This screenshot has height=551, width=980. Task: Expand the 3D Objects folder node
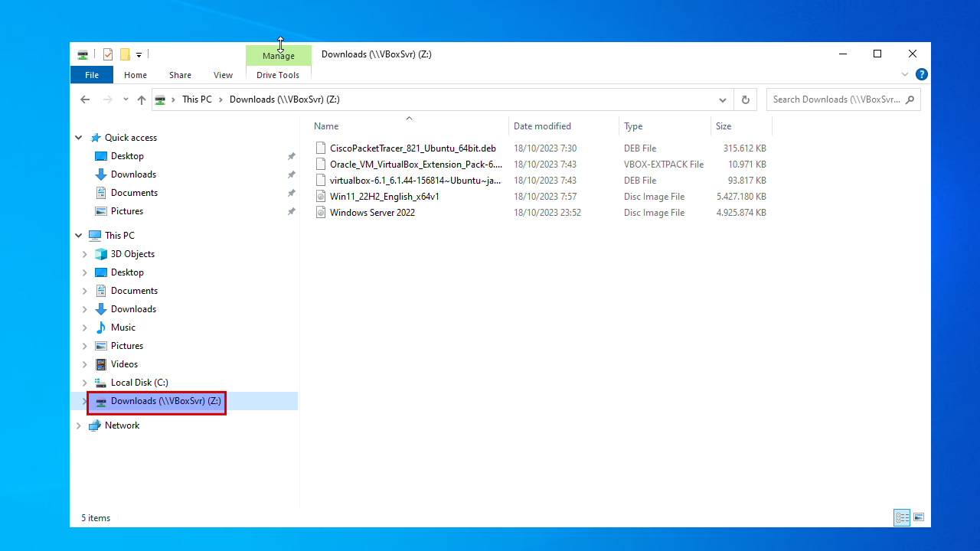(x=85, y=254)
